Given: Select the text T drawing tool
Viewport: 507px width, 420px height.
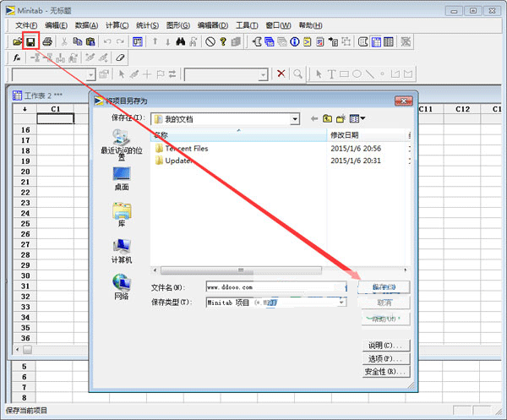Looking at the screenshot, I should pos(331,74).
